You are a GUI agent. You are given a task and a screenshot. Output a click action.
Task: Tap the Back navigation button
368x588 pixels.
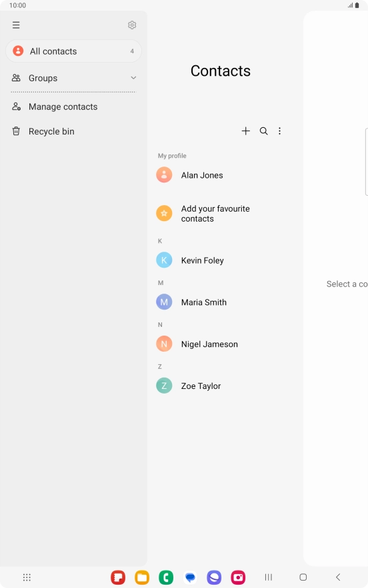pyautogui.click(x=338, y=577)
